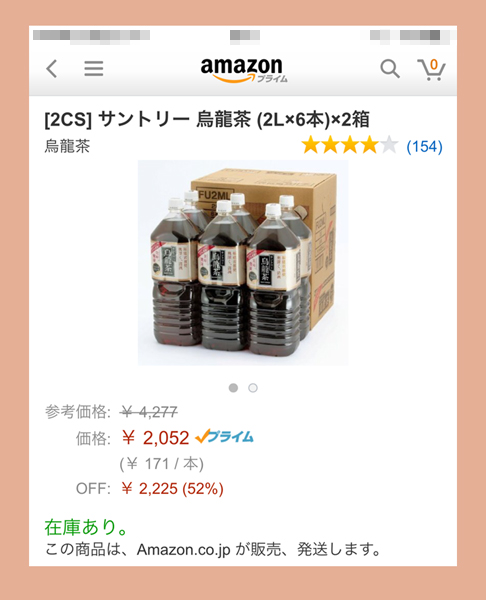Select the first image carousel dot

coord(233,388)
